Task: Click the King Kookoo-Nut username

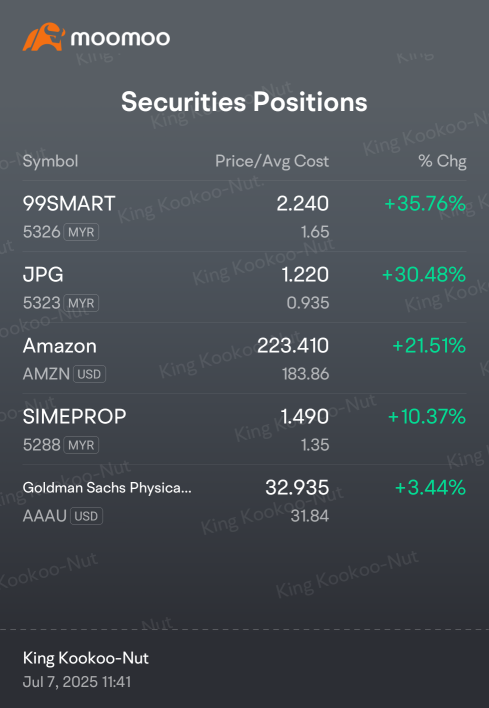Action: (x=86, y=658)
